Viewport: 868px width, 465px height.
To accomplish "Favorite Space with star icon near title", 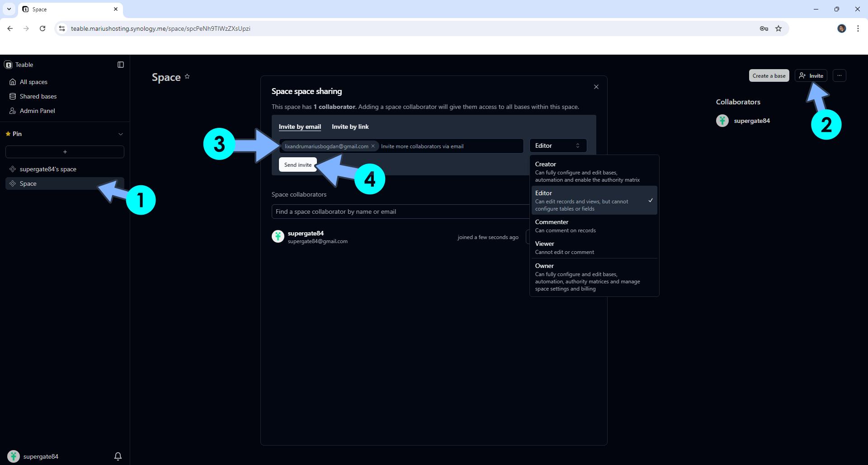I will (x=187, y=76).
